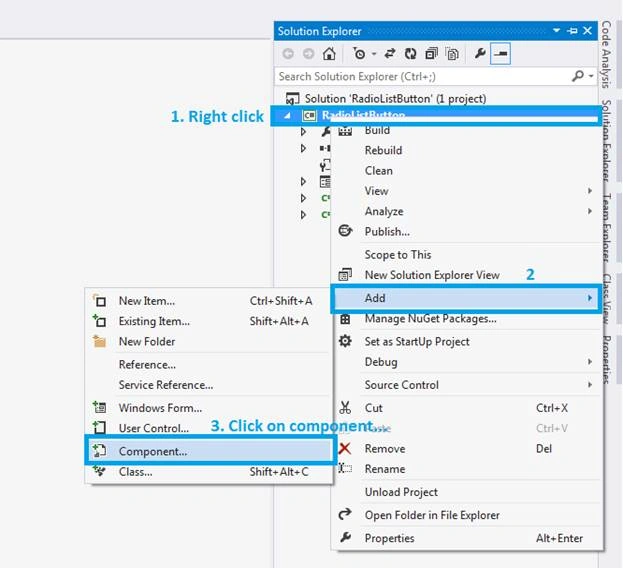Click the StartUp Project gear icon
Image resolution: width=623 pixels, height=568 pixels.
click(345, 341)
